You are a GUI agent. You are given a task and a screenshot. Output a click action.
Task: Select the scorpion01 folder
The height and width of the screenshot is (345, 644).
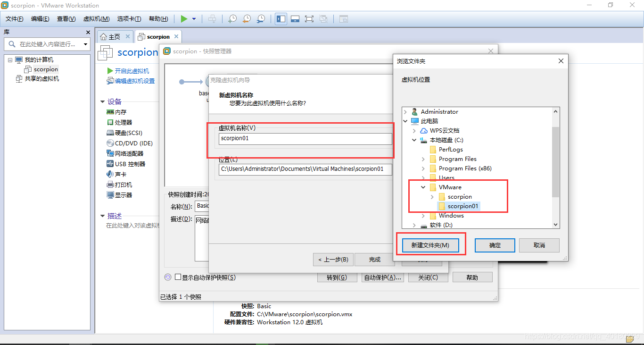tap(458, 206)
